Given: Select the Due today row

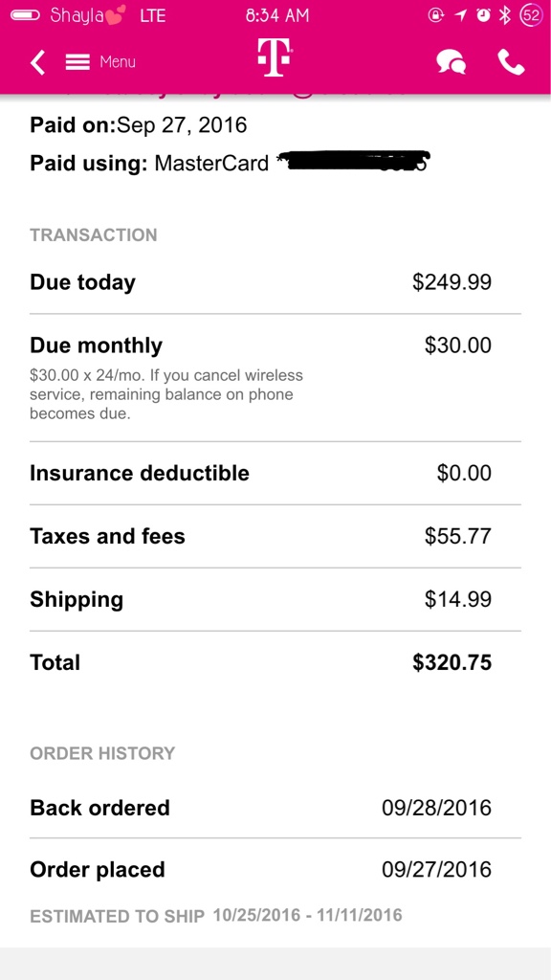Looking at the screenshot, I should [275, 282].
